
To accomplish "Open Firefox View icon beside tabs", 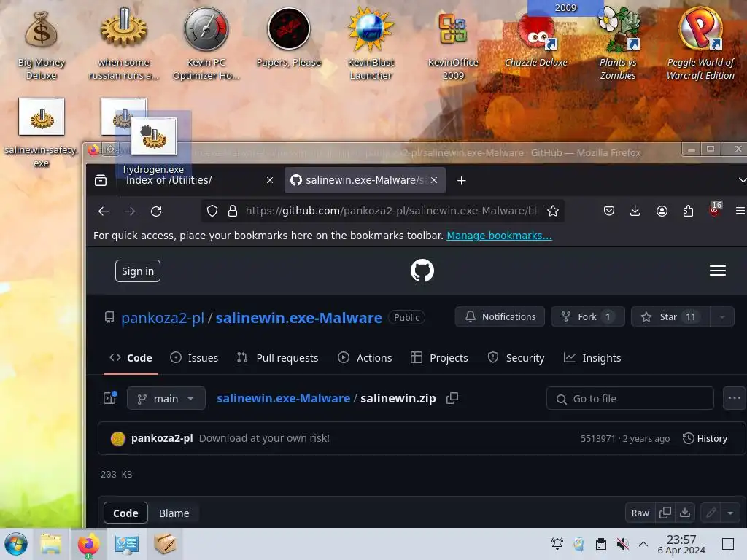I will pyautogui.click(x=101, y=181).
